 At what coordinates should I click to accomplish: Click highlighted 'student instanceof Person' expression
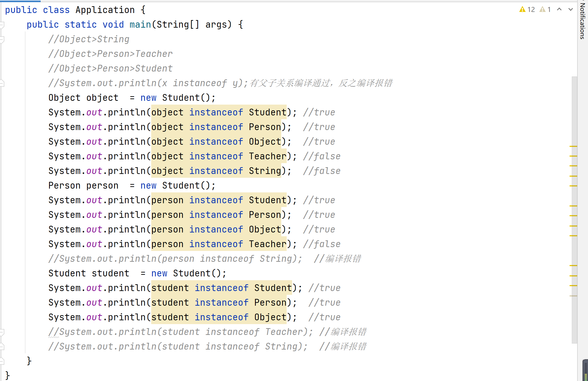click(218, 303)
